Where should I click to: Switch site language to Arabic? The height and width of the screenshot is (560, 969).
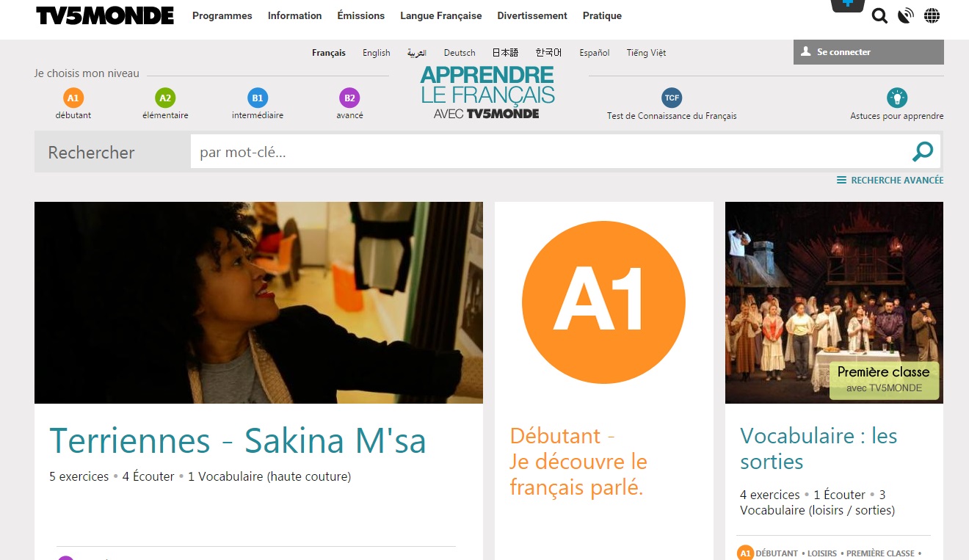click(417, 53)
